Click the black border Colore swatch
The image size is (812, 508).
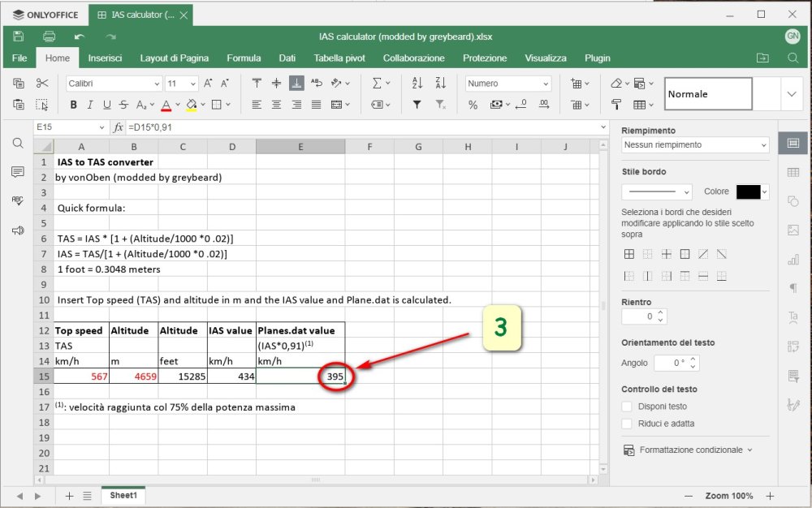point(747,192)
